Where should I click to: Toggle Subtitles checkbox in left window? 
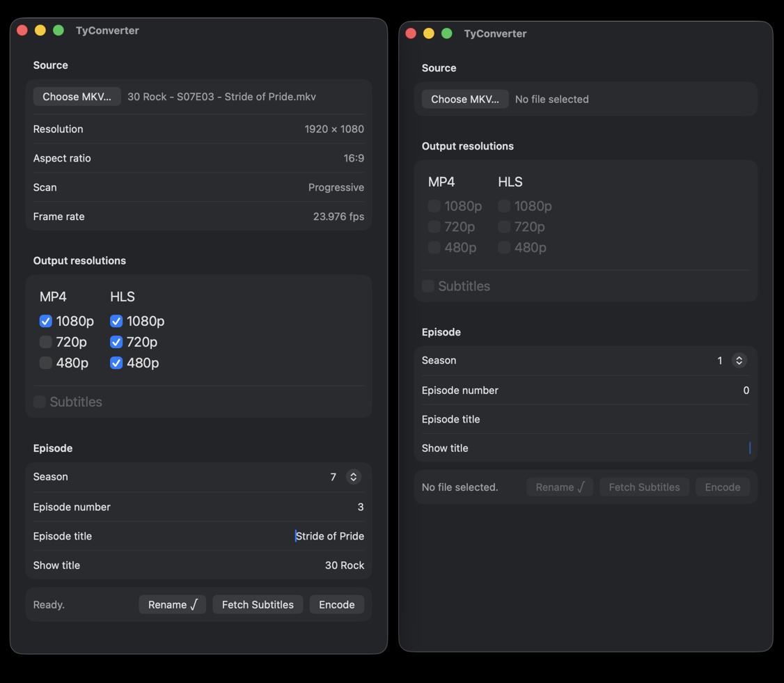tap(40, 402)
